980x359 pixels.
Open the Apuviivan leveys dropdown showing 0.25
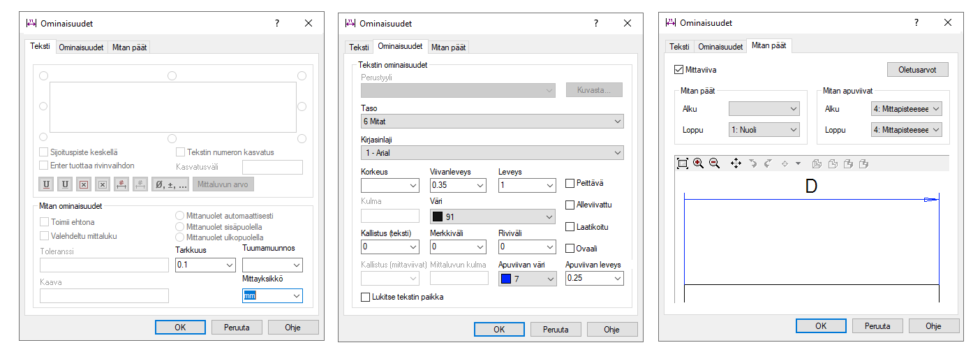pos(594,279)
